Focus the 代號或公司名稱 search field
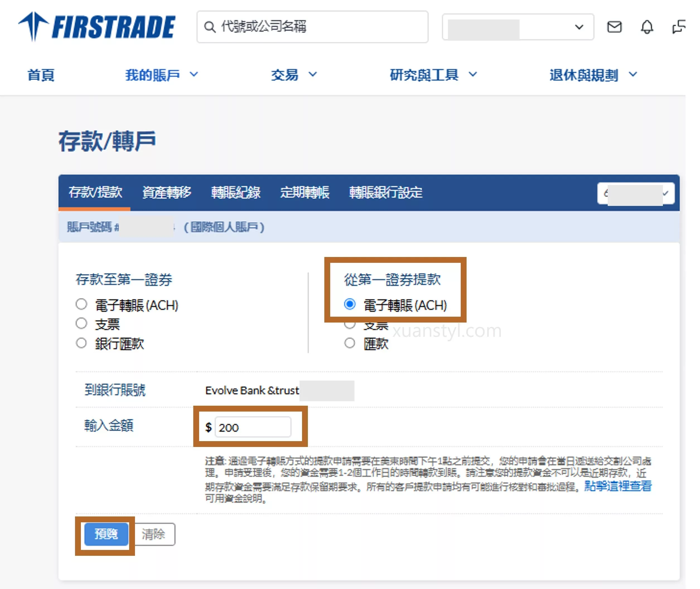 [x=312, y=27]
